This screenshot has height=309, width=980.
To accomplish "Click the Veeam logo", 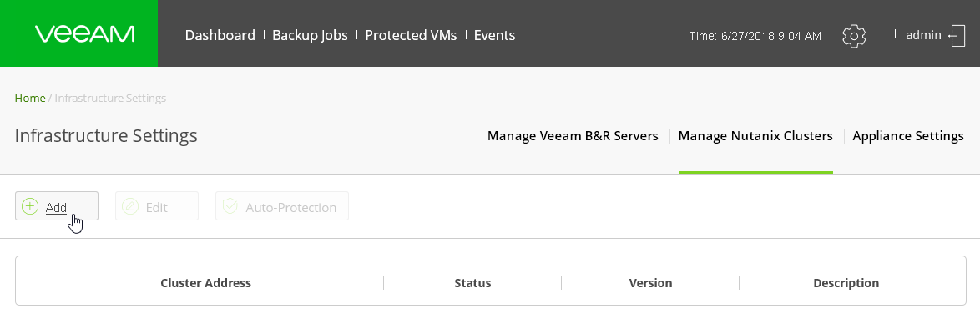I will pyautogui.click(x=84, y=33).
